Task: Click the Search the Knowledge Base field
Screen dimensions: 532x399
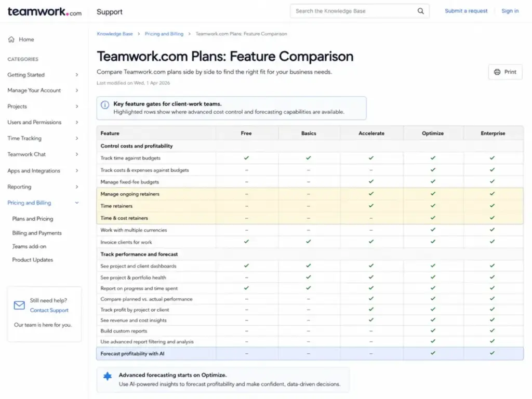Action: (360, 11)
